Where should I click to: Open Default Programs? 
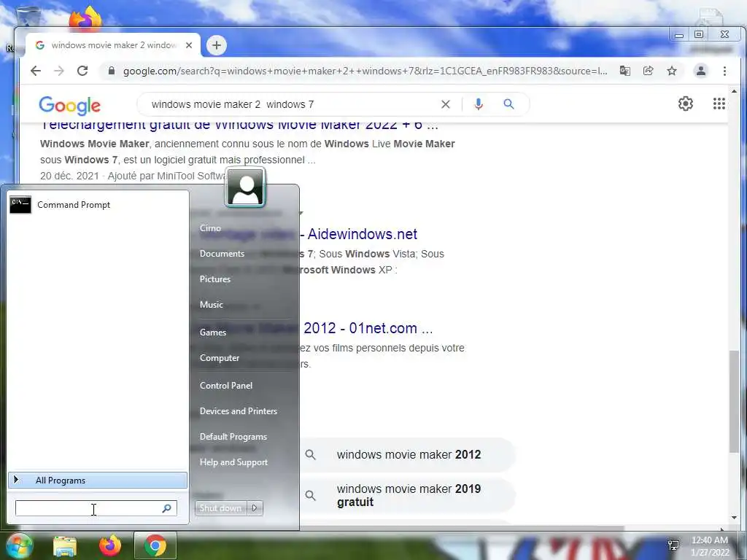[x=233, y=437]
